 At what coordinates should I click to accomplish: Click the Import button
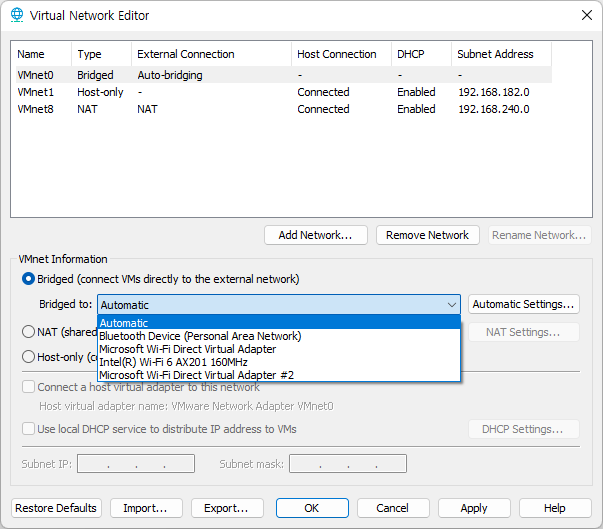tap(146, 508)
